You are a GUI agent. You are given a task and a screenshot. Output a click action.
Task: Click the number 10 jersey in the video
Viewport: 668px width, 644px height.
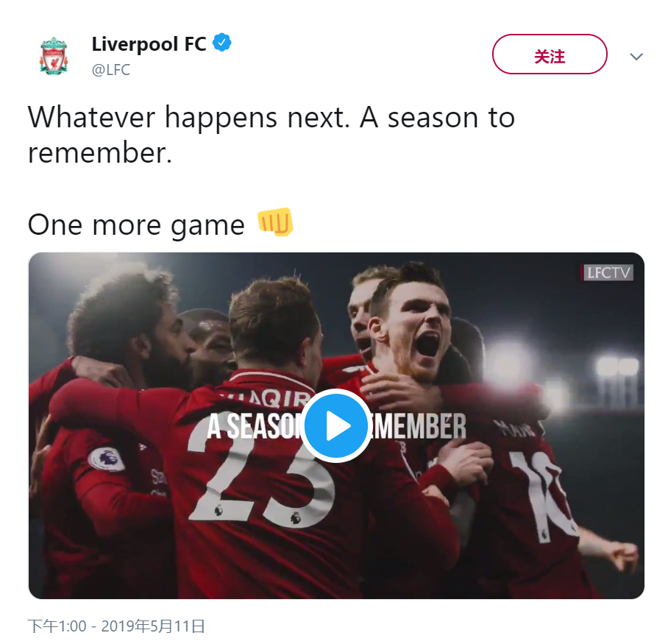[541, 493]
